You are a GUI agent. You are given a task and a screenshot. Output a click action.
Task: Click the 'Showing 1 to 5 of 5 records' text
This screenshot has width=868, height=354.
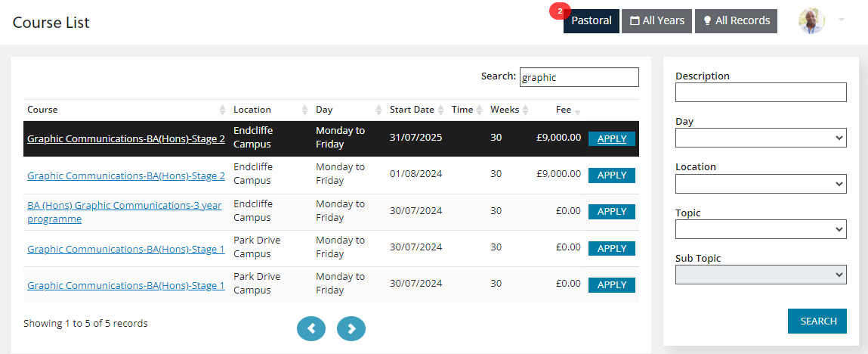[x=86, y=323]
